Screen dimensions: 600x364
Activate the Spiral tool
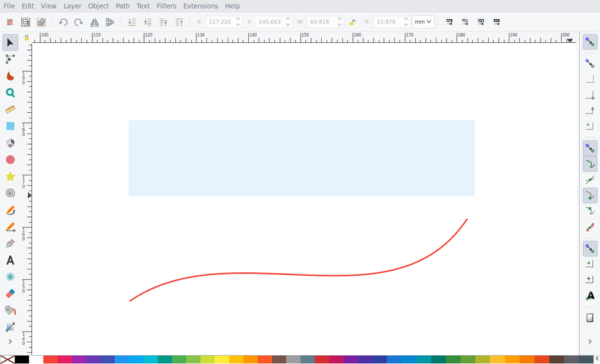click(9, 193)
